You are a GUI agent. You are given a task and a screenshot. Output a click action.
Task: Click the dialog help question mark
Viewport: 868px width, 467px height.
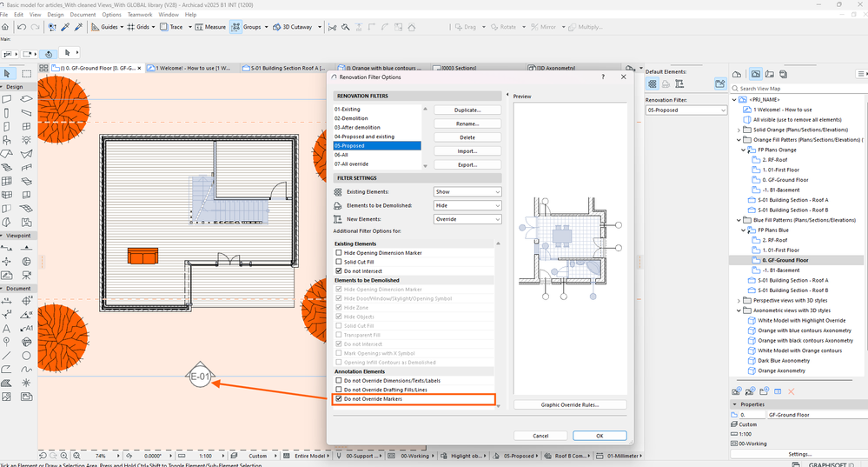tap(603, 77)
